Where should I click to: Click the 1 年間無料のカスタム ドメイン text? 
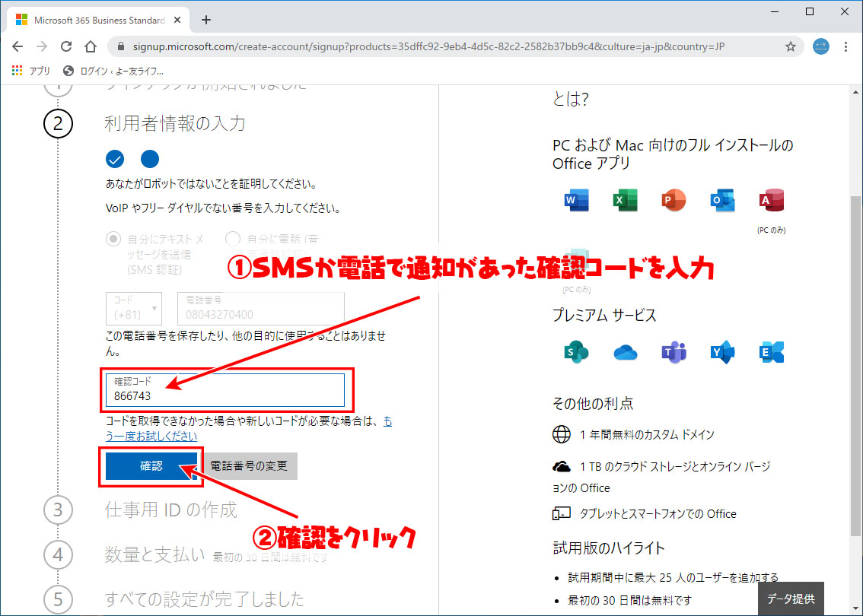(647, 434)
